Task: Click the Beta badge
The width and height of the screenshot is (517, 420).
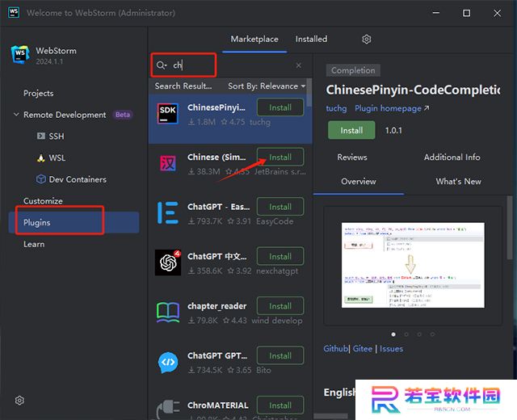Action: pyautogui.click(x=123, y=115)
